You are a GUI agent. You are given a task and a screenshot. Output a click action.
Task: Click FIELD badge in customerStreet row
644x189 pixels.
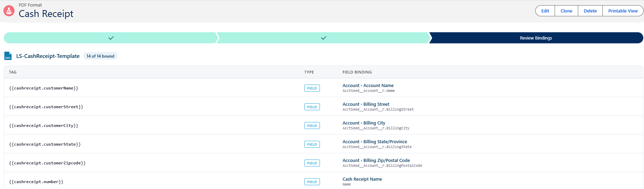(312, 107)
